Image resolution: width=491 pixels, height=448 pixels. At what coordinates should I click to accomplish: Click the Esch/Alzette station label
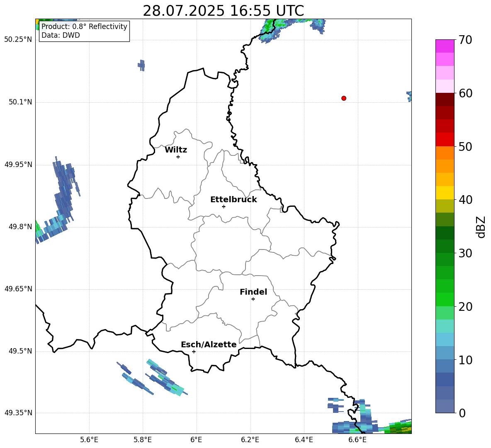click(209, 344)
